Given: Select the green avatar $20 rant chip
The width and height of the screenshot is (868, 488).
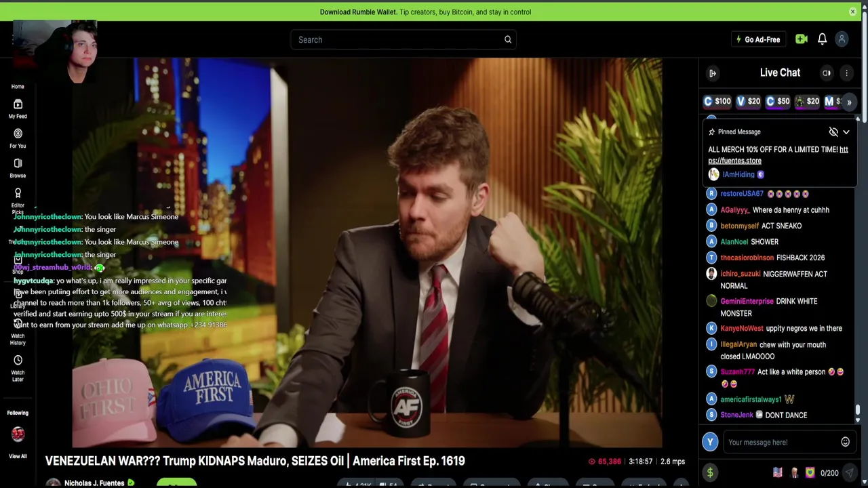Looking at the screenshot, I should click(x=807, y=102).
